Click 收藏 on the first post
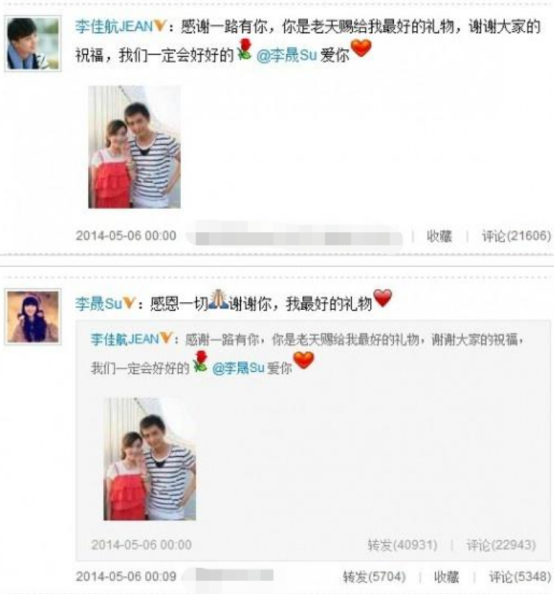The image size is (554, 595). click(x=439, y=236)
